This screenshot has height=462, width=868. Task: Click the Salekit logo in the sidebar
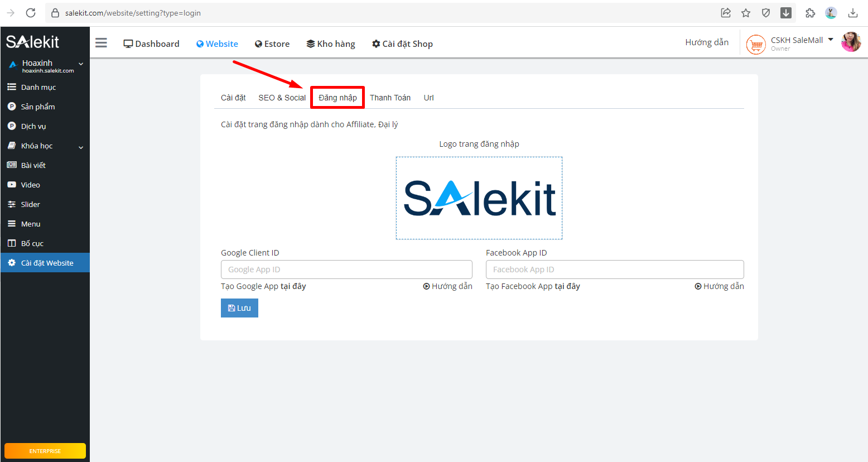pos(32,42)
